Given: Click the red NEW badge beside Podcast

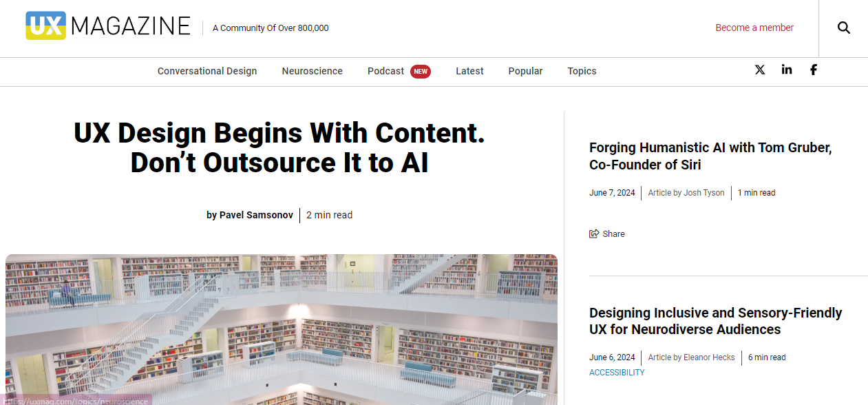Looking at the screenshot, I should coord(421,71).
